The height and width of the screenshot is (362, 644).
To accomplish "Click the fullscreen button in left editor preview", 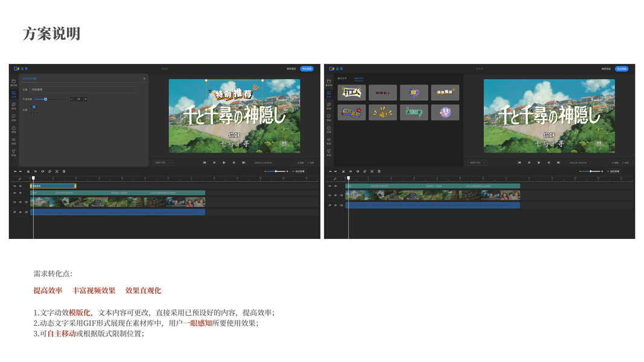I will (311, 162).
